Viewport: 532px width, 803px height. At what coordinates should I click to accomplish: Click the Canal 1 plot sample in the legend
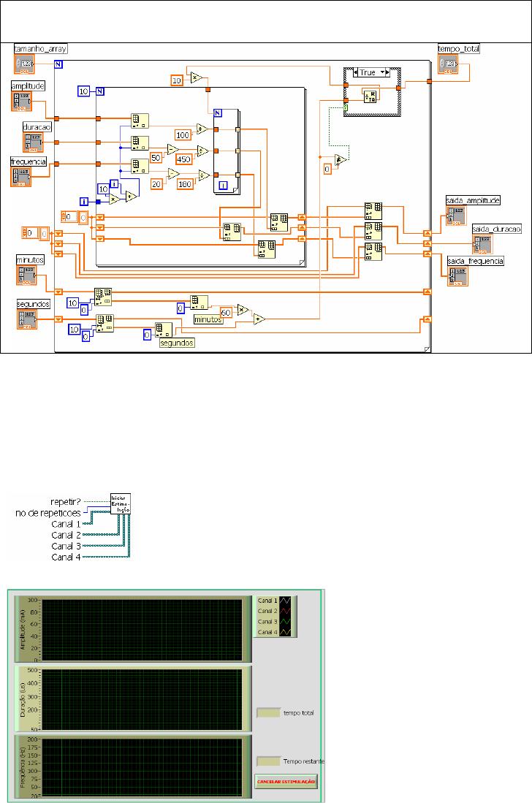tap(285, 601)
